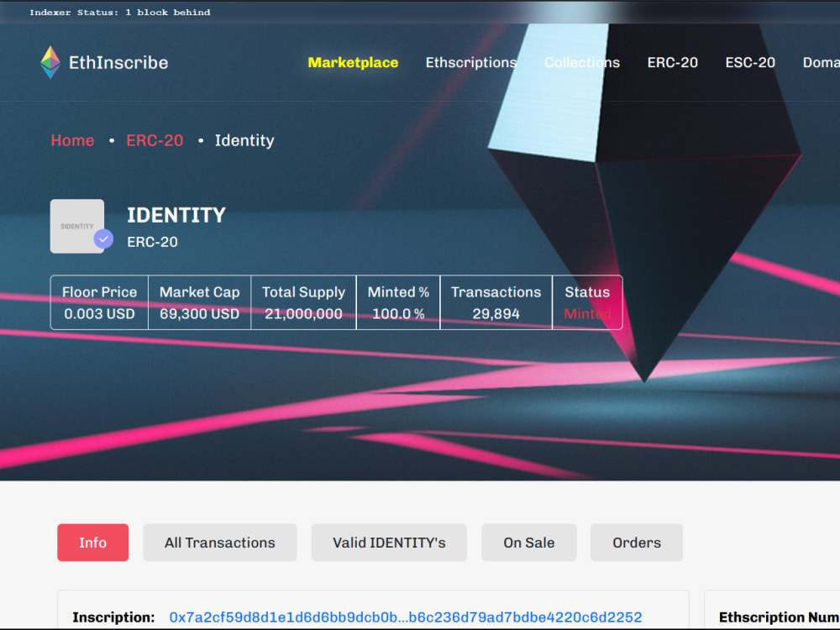View the Orders tab
This screenshot has height=630, width=840.
637,543
